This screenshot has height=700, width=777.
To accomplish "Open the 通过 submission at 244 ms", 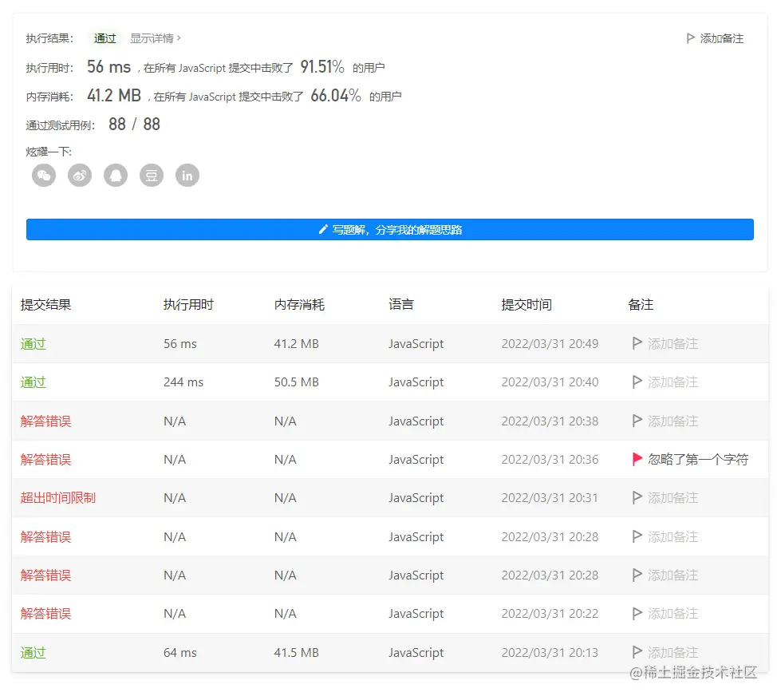I will (34, 382).
